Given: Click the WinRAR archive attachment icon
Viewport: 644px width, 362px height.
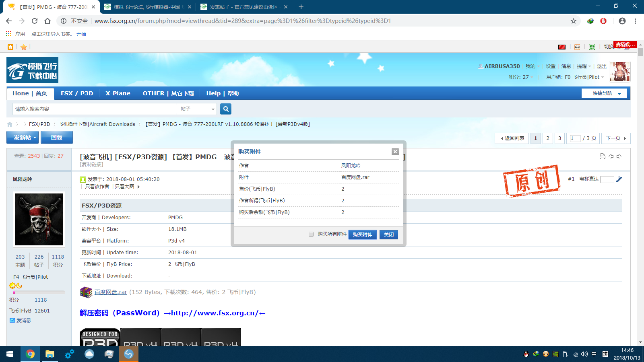Looking at the screenshot, I should pos(86,292).
